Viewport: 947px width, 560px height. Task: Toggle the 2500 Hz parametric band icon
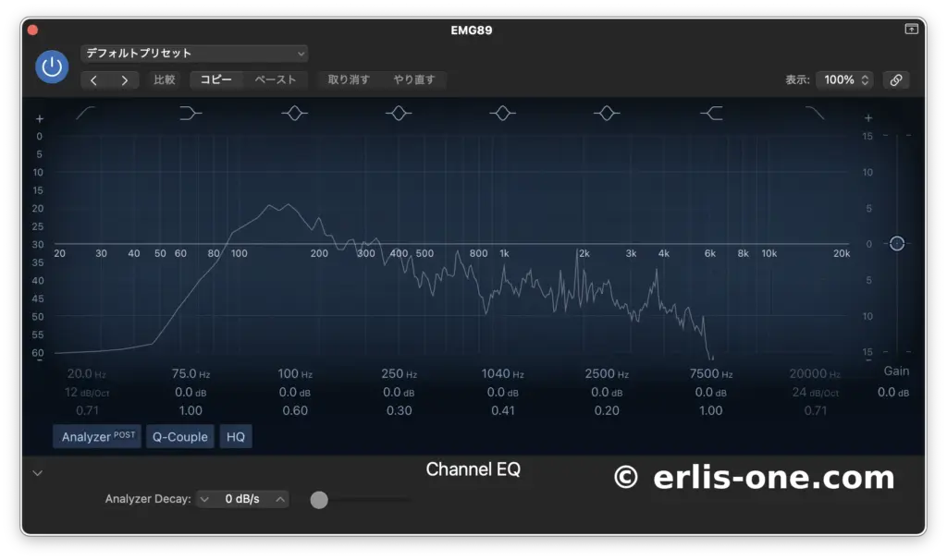607,113
